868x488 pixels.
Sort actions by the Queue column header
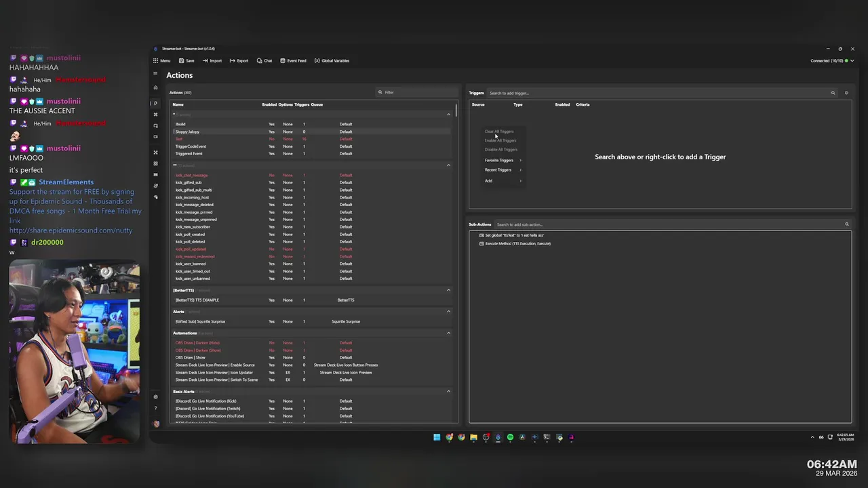click(317, 104)
